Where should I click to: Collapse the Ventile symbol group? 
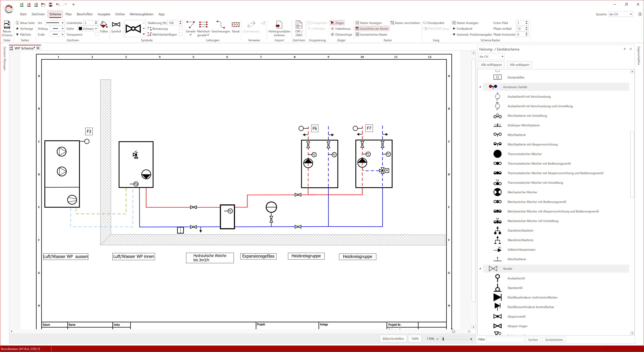coord(480,268)
